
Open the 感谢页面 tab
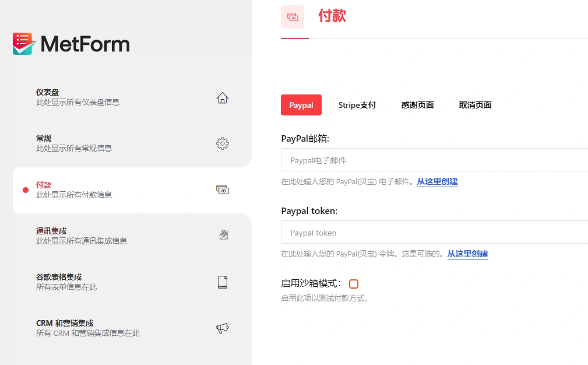pos(417,105)
